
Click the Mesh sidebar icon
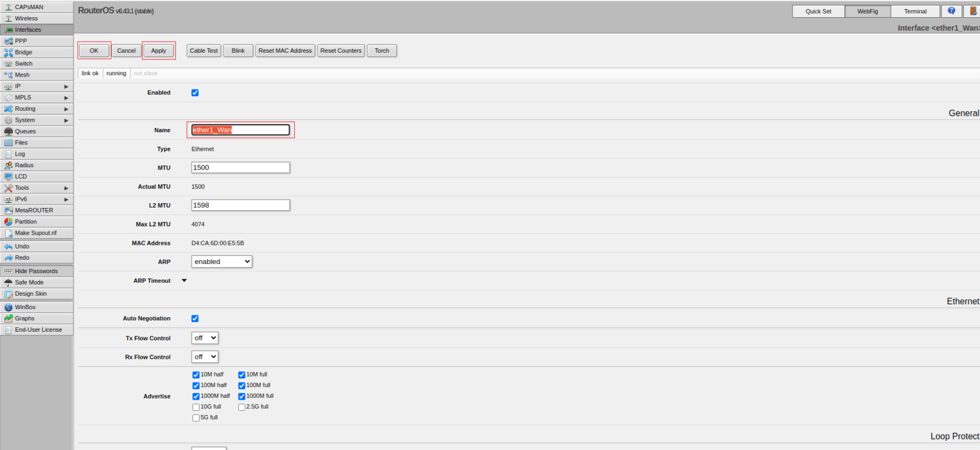pos(9,75)
